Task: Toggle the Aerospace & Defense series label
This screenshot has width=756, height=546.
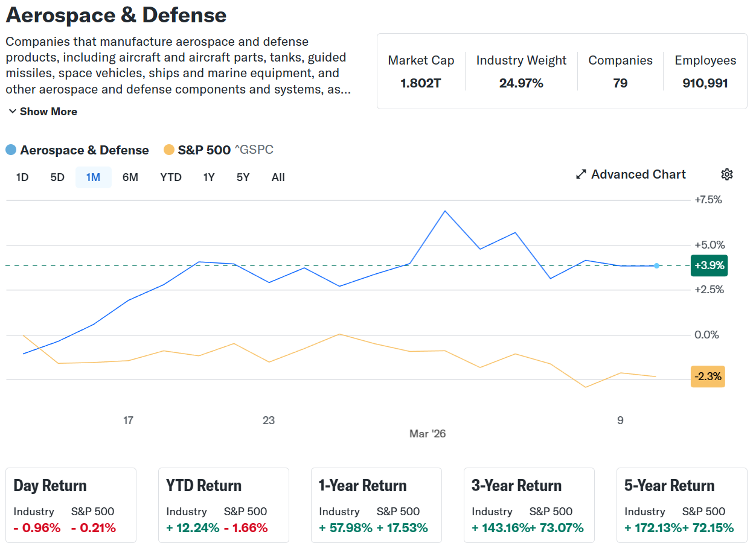Action: pos(85,150)
